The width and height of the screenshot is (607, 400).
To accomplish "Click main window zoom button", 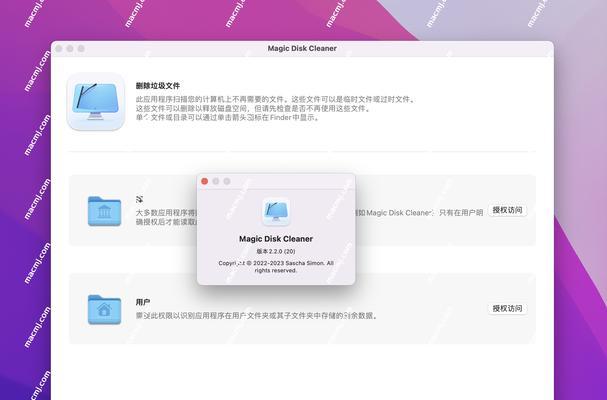I will coord(81,48).
